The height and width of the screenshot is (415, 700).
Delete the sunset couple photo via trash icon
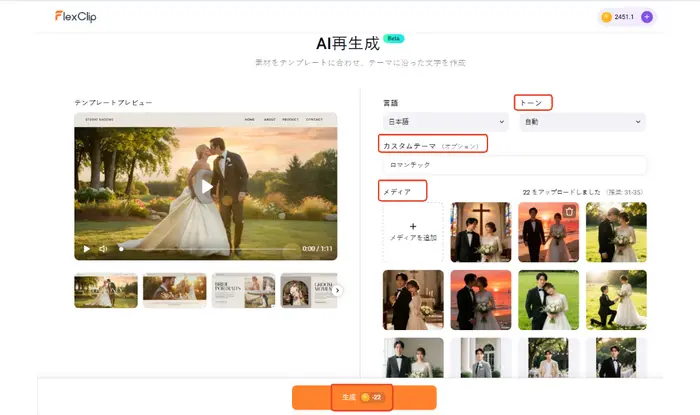point(569,211)
